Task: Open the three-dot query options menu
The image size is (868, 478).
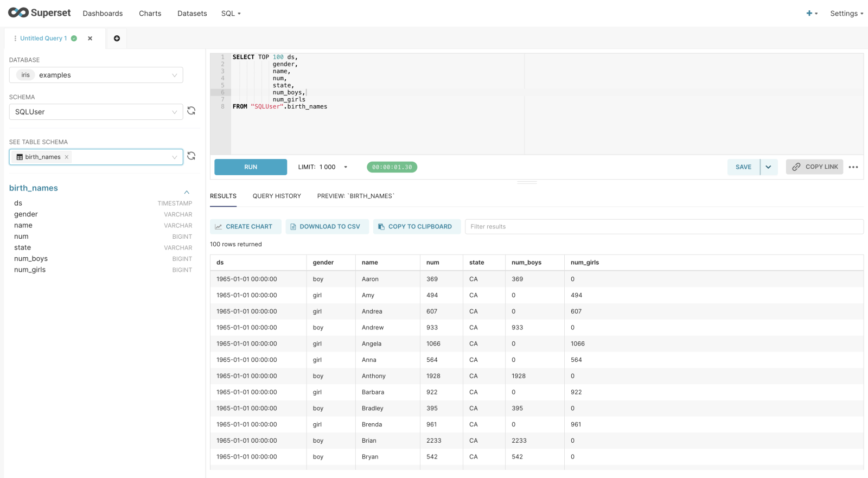Action: tap(853, 167)
